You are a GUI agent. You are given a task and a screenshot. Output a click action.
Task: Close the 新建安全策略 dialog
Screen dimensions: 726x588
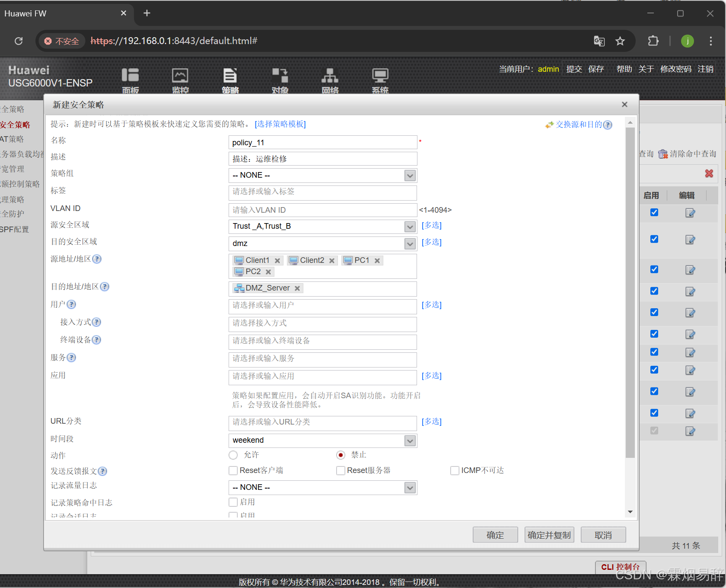click(x=624, y=104)
